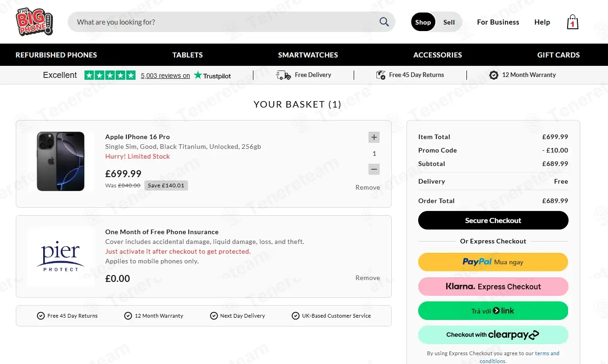Click 'Just activate it after checkout' text
This screenshot has width=608, height=364.
coord(178,251)
